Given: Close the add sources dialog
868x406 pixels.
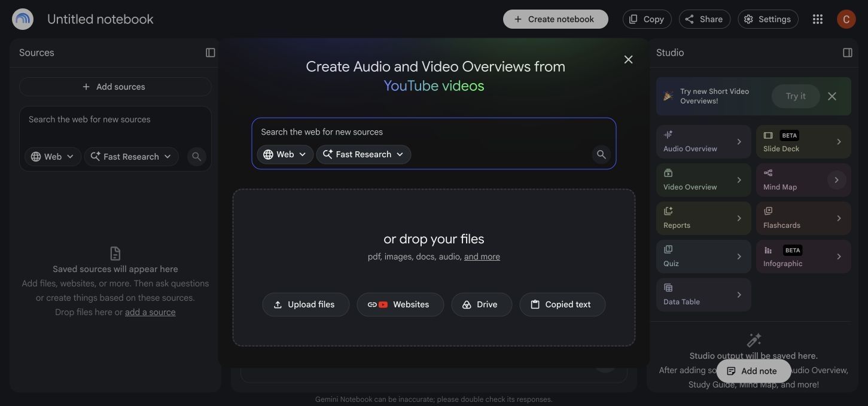Looking at the screenshot, I should pos(628,59).
